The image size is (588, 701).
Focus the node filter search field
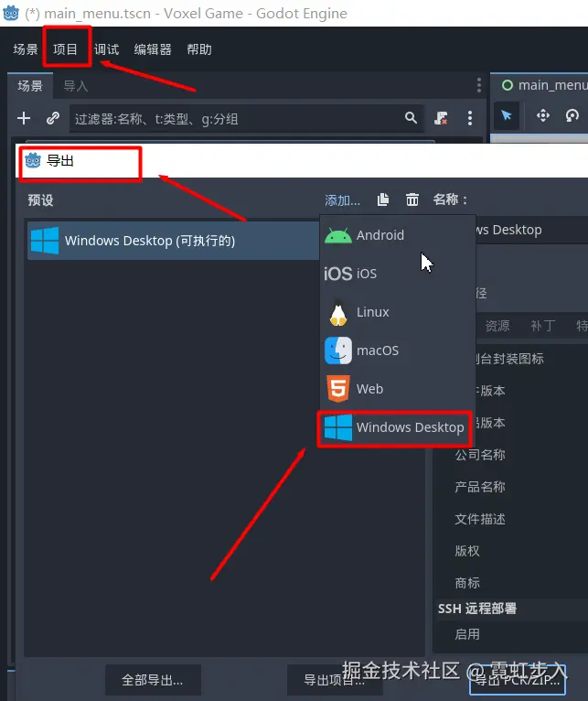[x=246, y=118]
